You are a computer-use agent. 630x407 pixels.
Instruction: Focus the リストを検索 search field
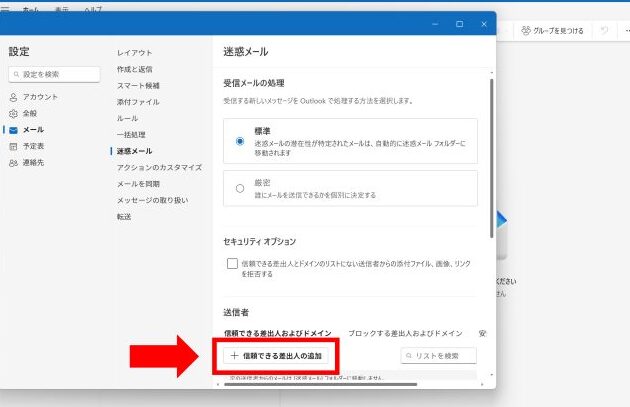pos(439,356)
